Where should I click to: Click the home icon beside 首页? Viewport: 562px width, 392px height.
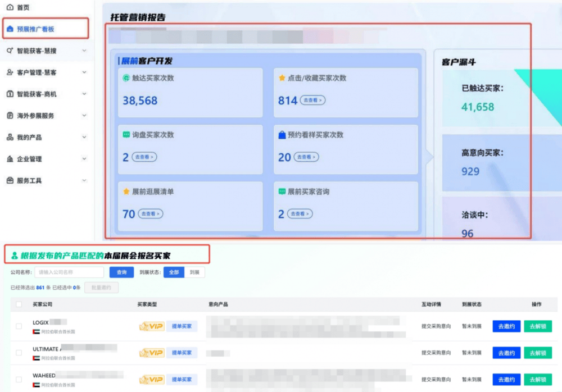[x=10, y=7]
